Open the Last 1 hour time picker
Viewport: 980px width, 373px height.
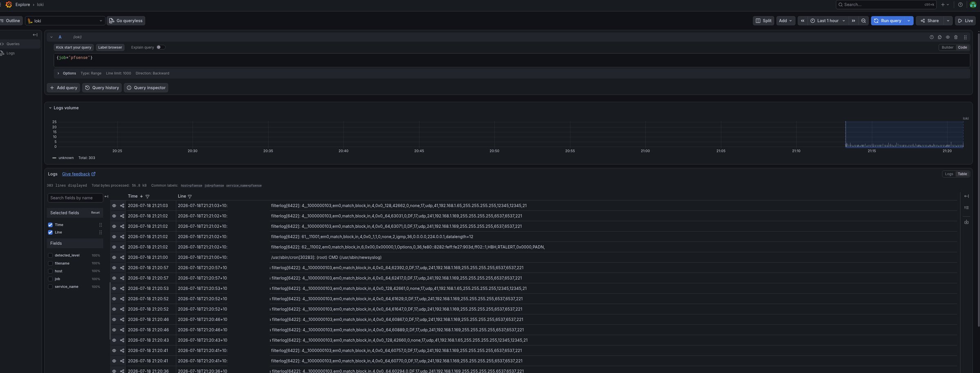[x=828, y=21]
